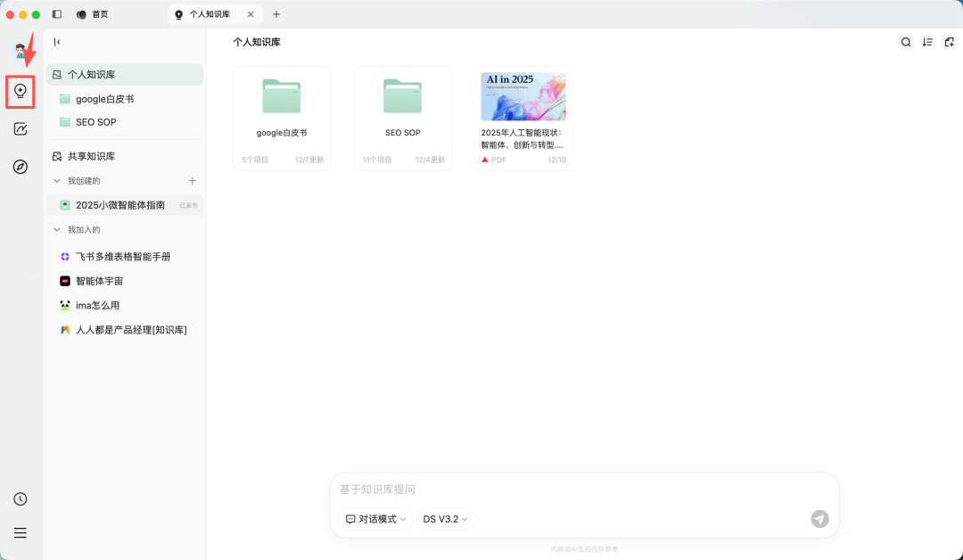Click the send arrow in the chat box

(819, 519)
